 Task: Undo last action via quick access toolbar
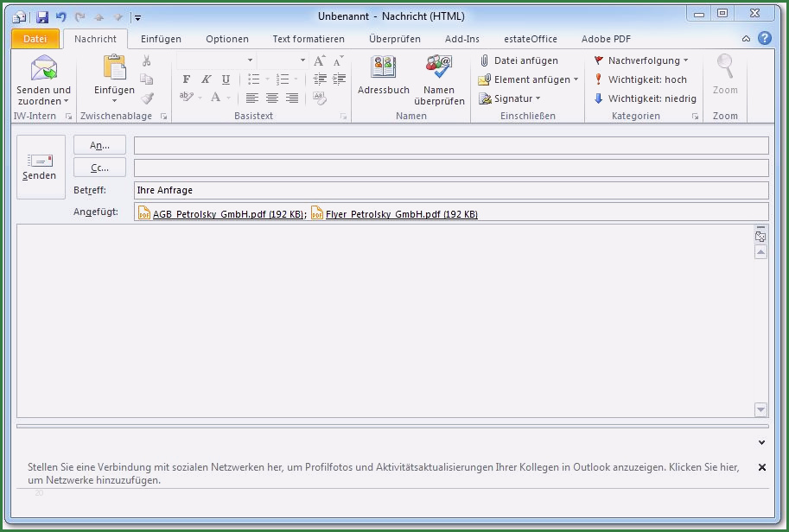coord(61,17)
